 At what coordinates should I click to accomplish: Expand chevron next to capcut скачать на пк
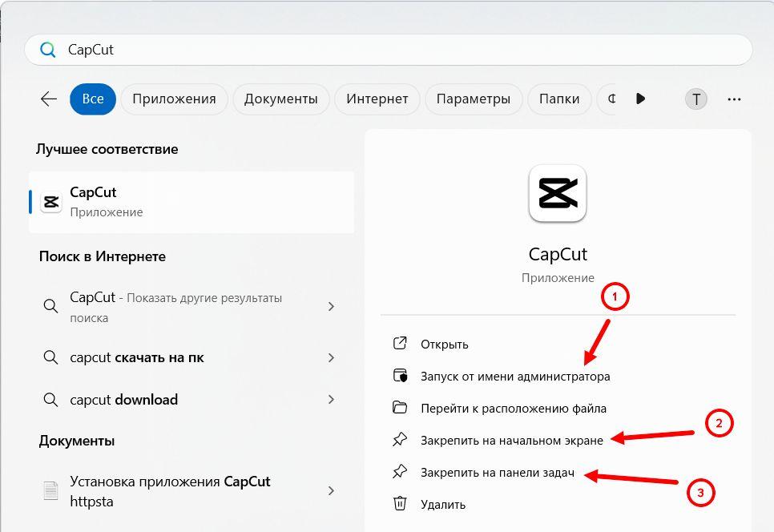pos(331,358)
